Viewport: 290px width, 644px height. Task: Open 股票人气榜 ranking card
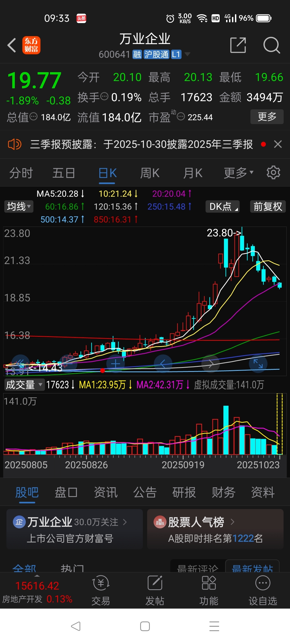(215, 529)
